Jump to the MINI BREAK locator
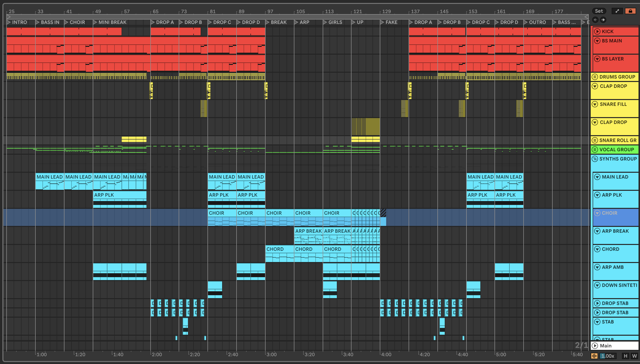This screenshot has width=640, height=364. coord(95,22)
